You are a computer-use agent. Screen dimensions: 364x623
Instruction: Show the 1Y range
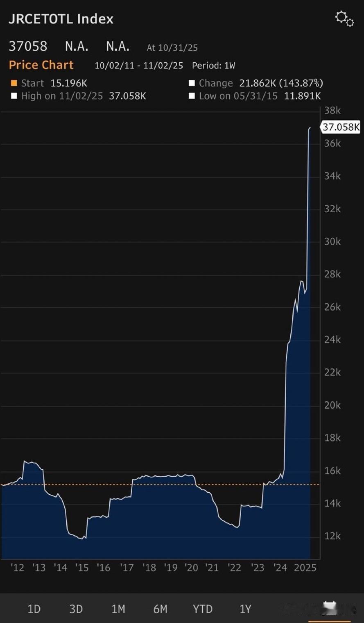245,609
